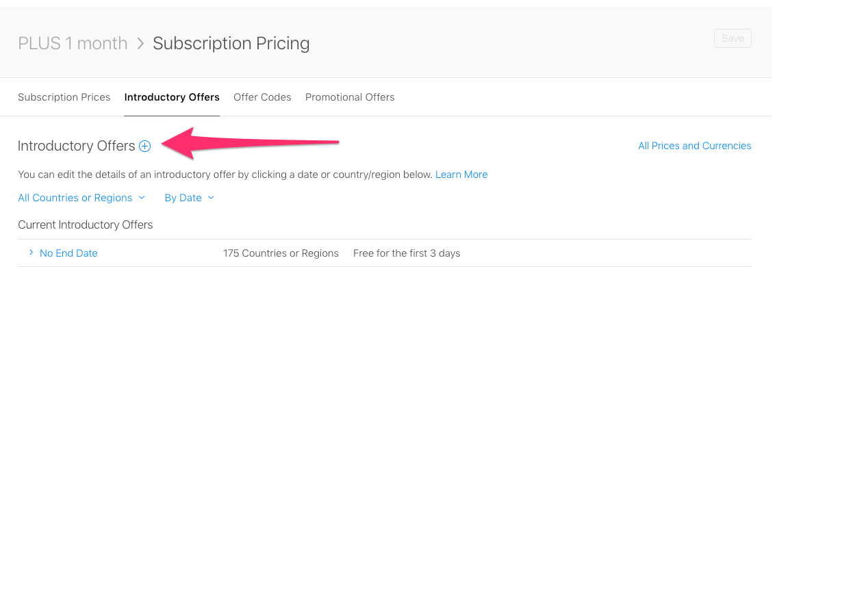Click the breadcrumb chevron after PLUS 1 month
This screenshot has width=866, height=616.
(x=140, y=42)
